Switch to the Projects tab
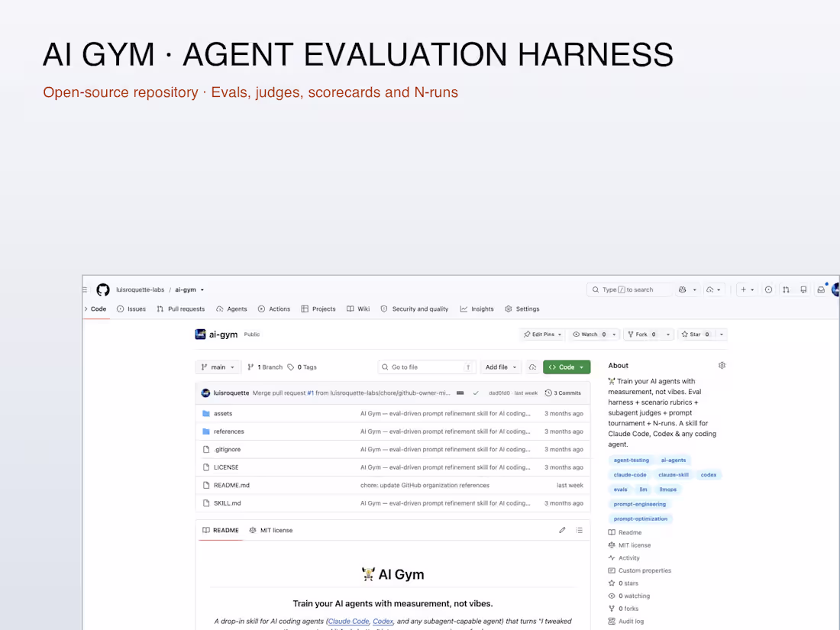 click(x=318, y=309)
